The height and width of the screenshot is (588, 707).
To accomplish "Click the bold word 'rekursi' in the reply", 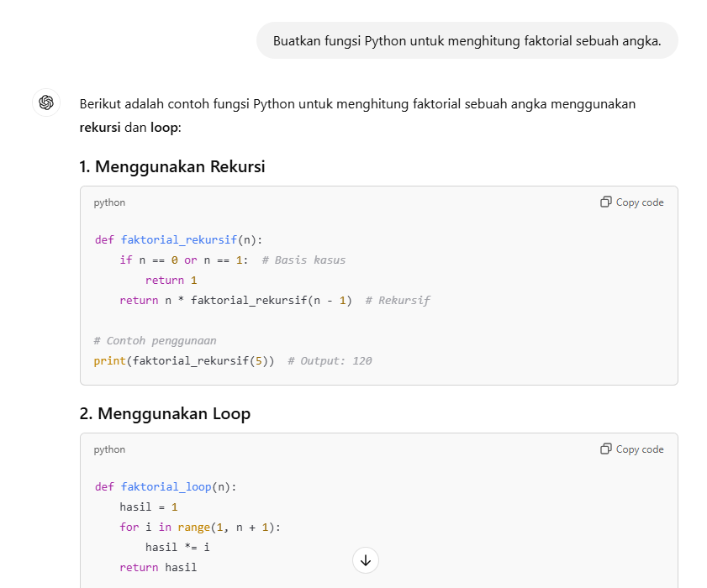I will [x=100, y=128].
